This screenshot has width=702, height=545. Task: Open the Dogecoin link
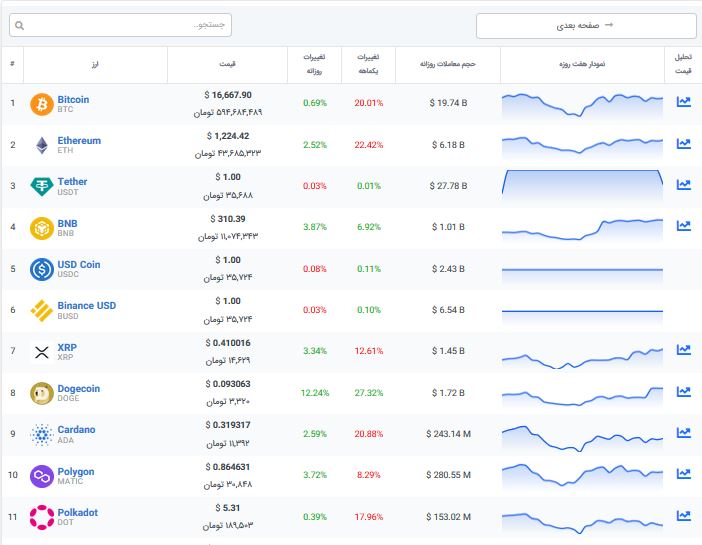coord(78,389)
